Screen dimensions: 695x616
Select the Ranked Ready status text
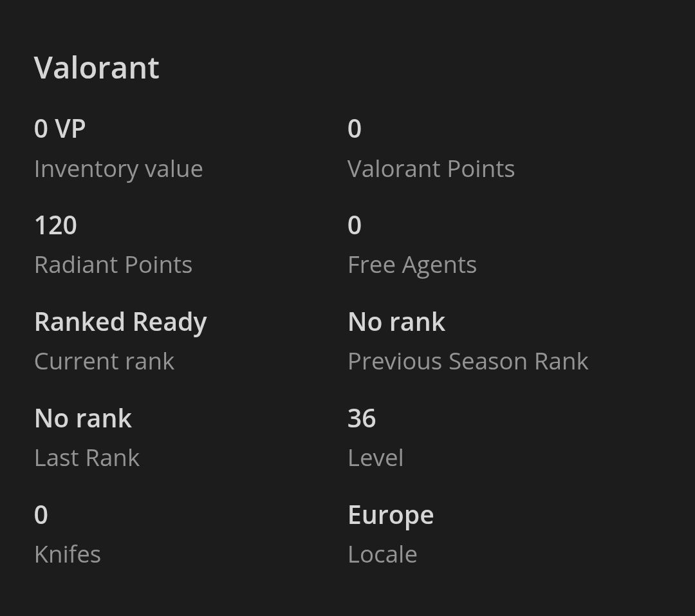point(120,322)
